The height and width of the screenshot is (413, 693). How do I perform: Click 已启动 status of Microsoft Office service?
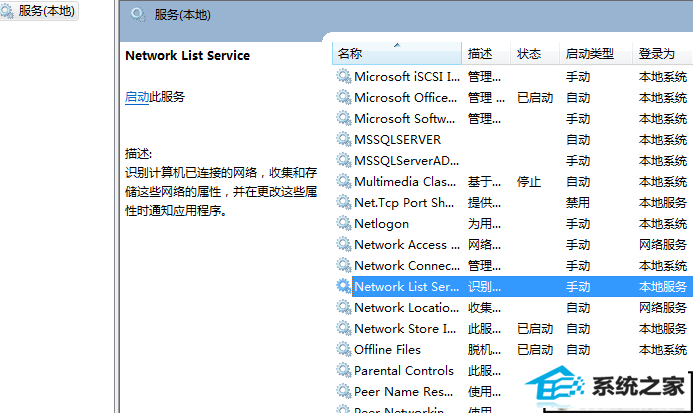(535, 98)
